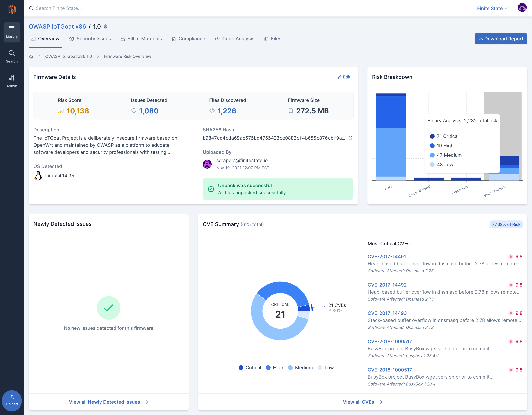This screenshot has height=415, width=532.
Task: Click the user avatar in top bar
Action: tap(522, 8)
